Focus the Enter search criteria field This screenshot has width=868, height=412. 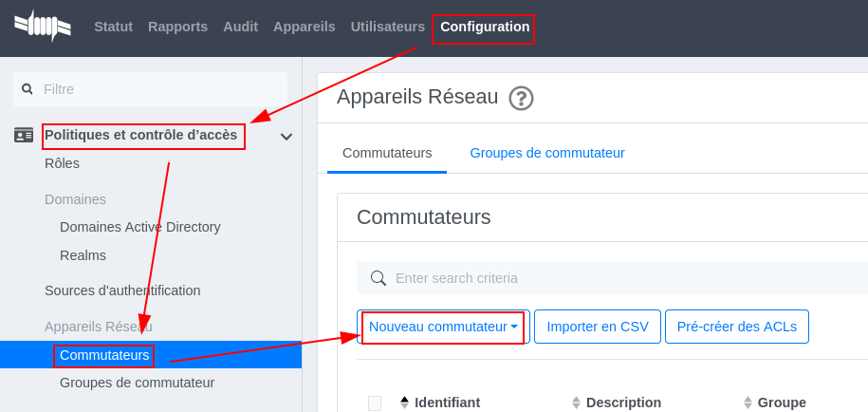(612, 278)
